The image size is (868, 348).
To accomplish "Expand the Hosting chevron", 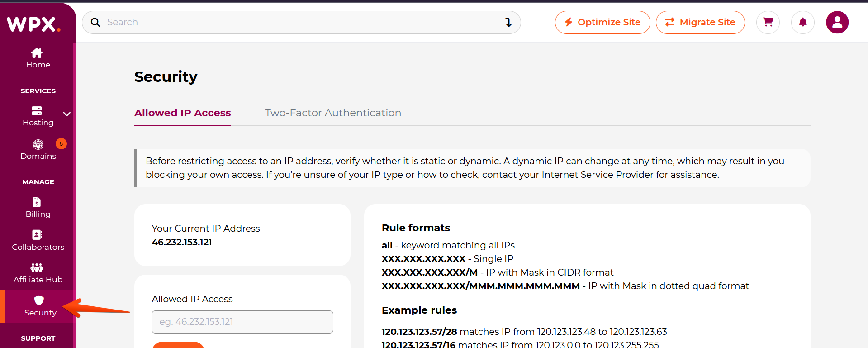I will tap(67, 114).
